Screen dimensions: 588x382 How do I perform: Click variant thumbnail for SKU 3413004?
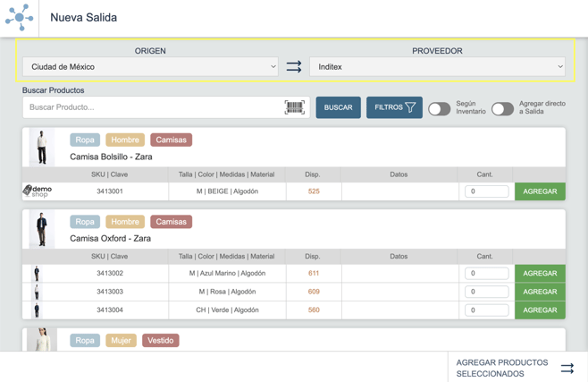(x=37, y=310)
